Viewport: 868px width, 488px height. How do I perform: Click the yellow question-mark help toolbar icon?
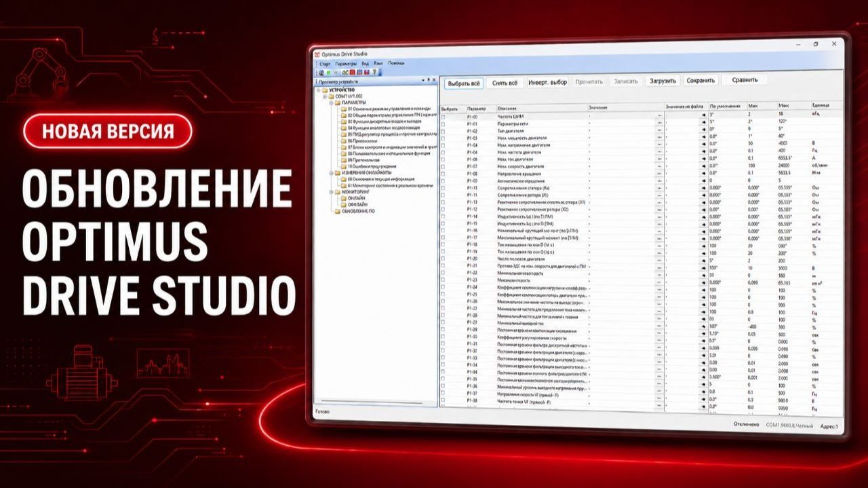[374, 73]
